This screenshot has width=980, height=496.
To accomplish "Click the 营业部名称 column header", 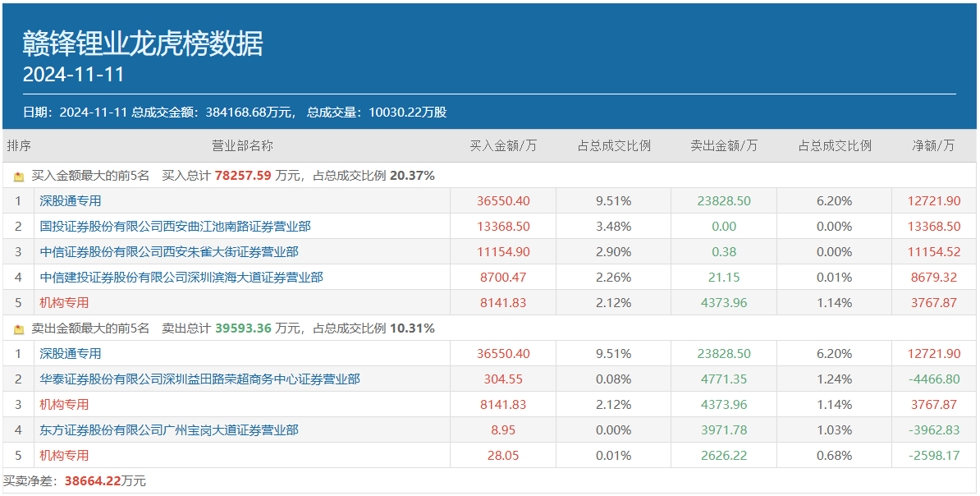I will click(x=242, y=146).
